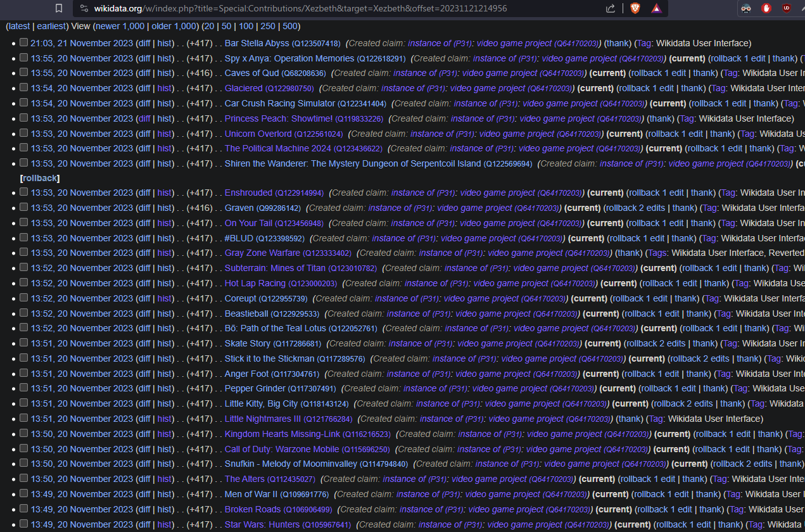The height and width of the screenshot is (532, 805).
Task: Click thank on the Beastieball row
Action: coord(698,313)
